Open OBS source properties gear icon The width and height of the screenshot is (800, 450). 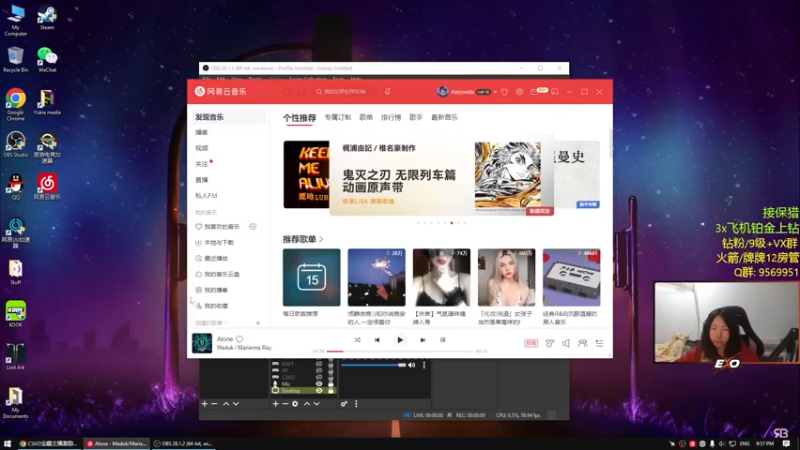[295, 404]
